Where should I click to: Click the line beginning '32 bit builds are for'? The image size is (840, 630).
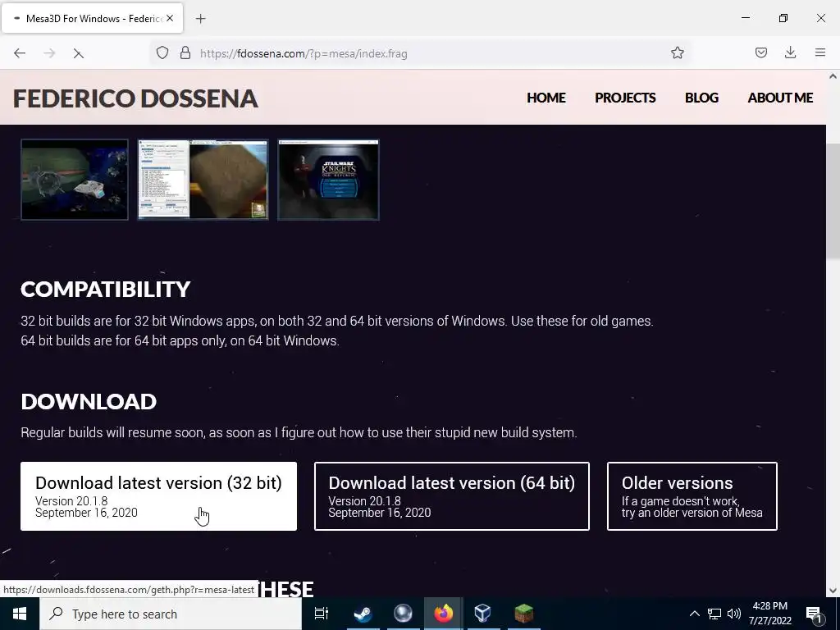[337, 321]
